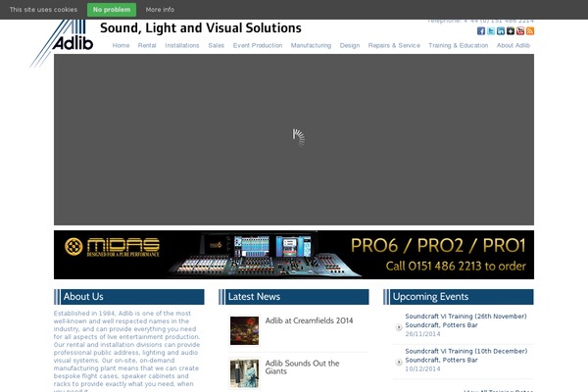Image resolution: width=588 pixels, height=392 pixels.
Task: Click the Upcoming Events section header
Action: click(x=459, y=297)
